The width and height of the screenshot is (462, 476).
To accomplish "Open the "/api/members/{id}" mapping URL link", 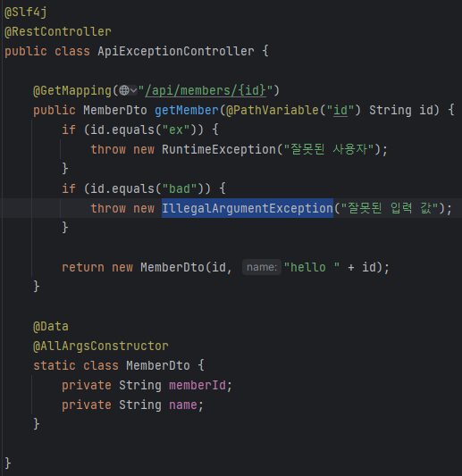I will (x=206, y=90).
